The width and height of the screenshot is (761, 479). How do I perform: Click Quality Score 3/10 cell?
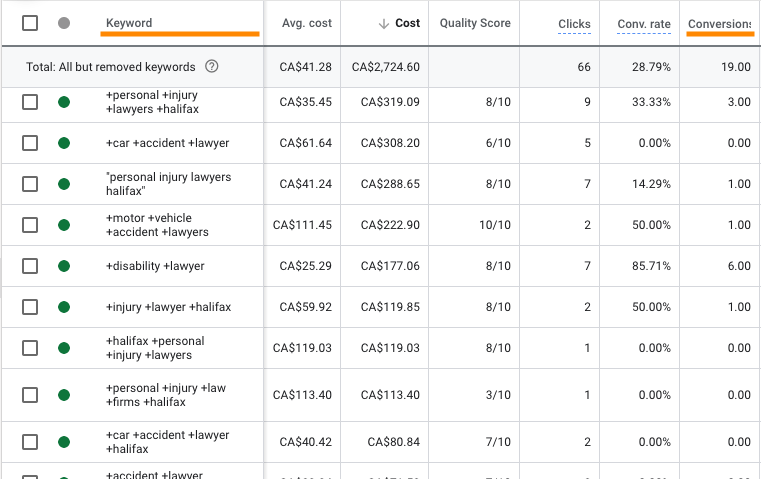[x=498, y=395]
